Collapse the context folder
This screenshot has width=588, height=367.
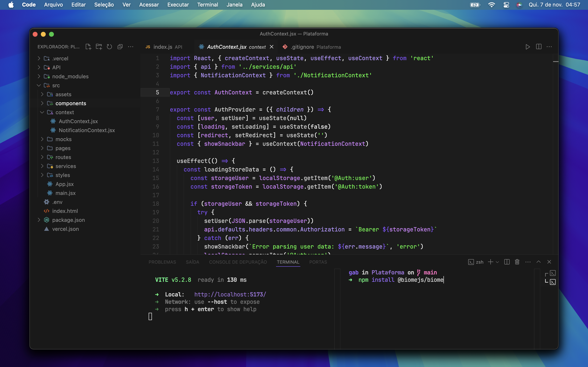(42, 112)
